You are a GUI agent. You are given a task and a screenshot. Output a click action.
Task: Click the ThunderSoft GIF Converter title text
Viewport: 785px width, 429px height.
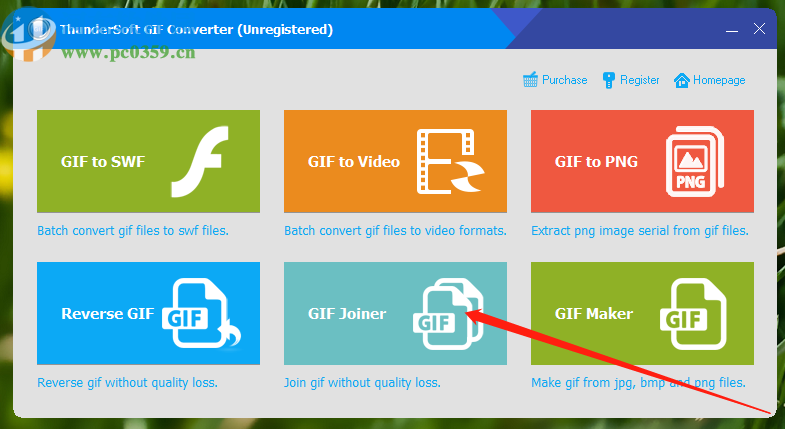(x=196, y=30)
